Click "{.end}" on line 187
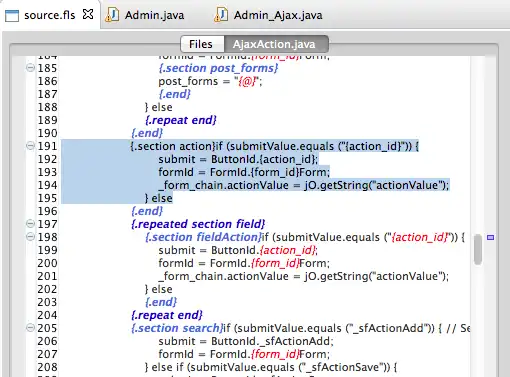The width and height of the screenshot is (510, 377). point(175,94)
